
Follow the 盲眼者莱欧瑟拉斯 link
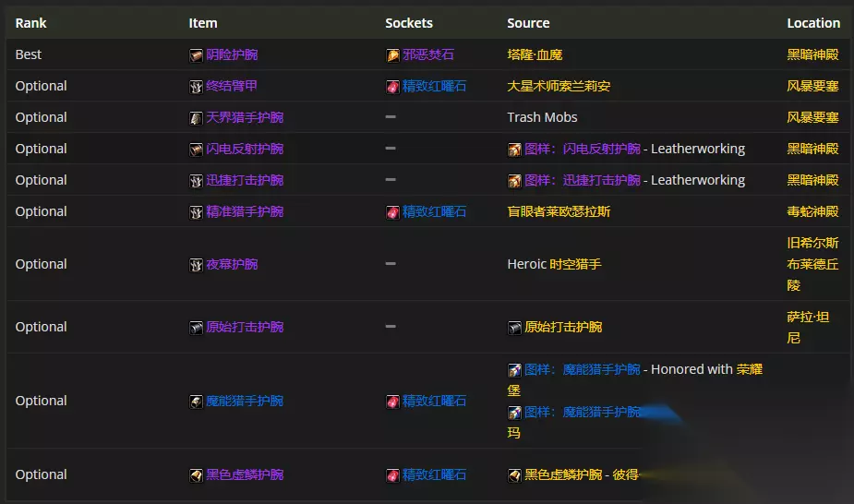559,212
